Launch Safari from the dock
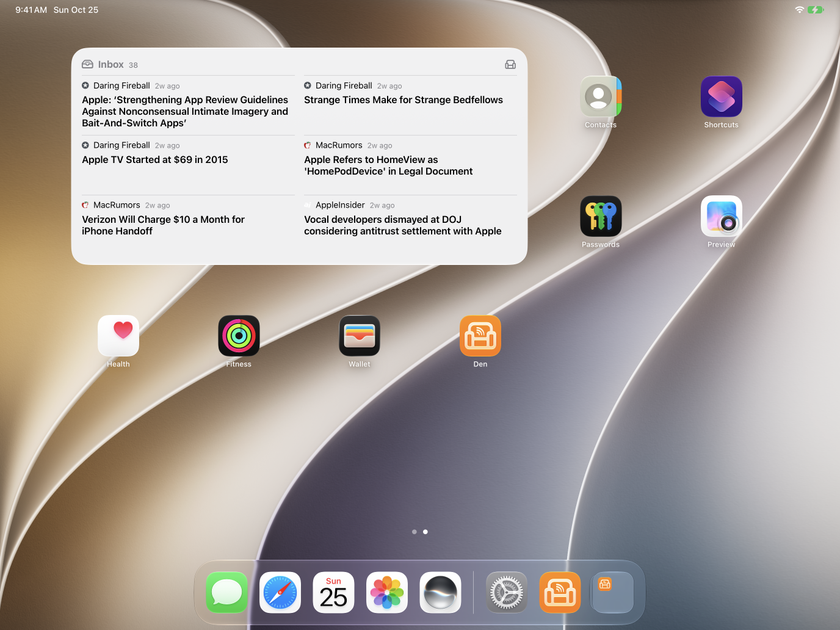 [x=280, y=592]
